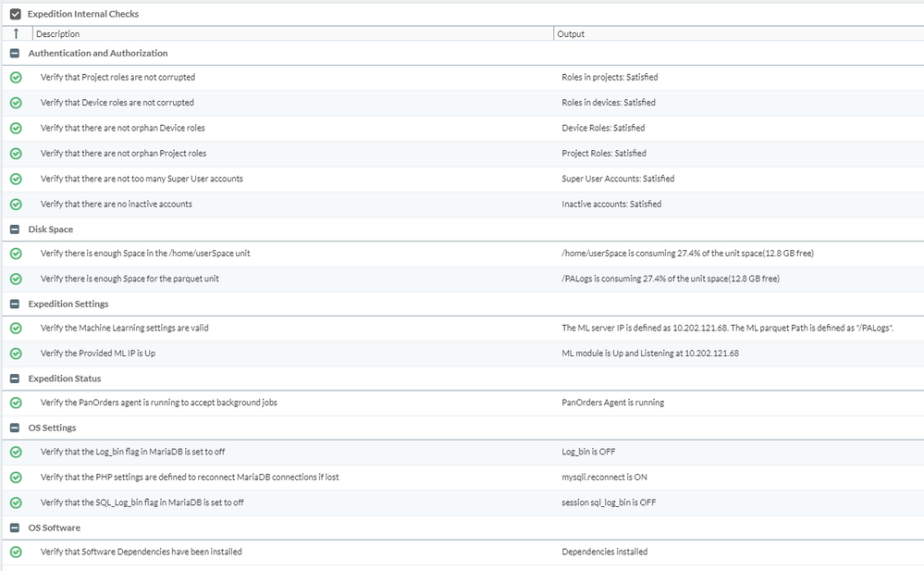Click green status icon for Software Dependencies check
924x571 pixels.
(x=16, y=552)
